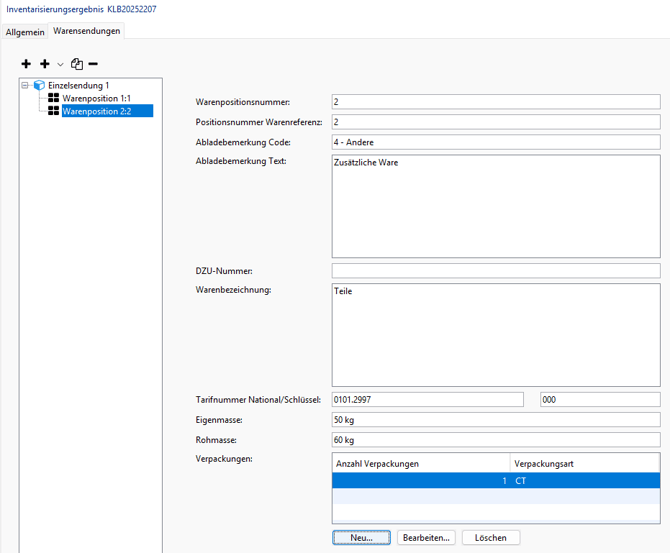670x553 pixels.
Task: Click the Warenpositionsnummer label
Action: (243, 102)
